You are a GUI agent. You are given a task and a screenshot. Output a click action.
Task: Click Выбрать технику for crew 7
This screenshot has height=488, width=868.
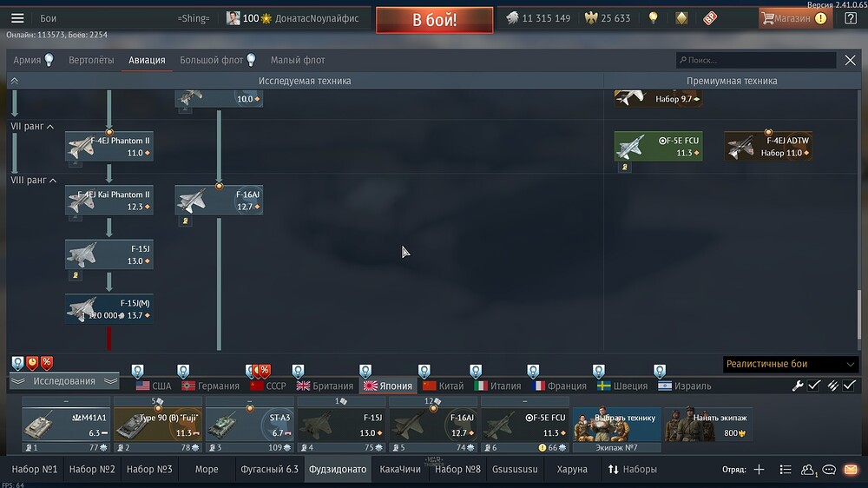click(616, 425)
